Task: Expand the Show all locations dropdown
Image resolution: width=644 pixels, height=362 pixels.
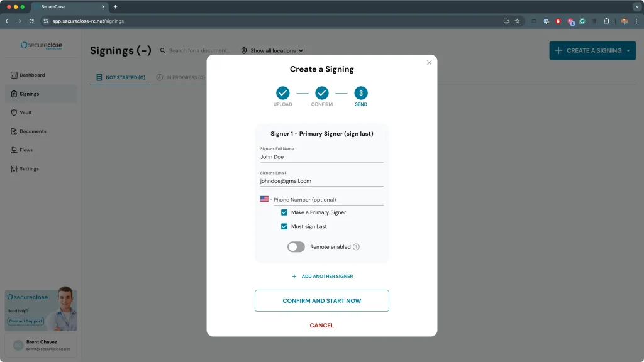Action: pyautogui.click(x=272, y=51)
